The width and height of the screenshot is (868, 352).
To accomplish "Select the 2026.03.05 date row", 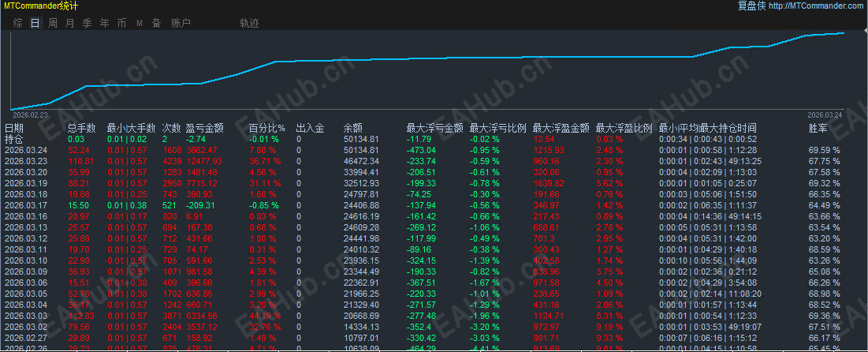I will point(28,294).
